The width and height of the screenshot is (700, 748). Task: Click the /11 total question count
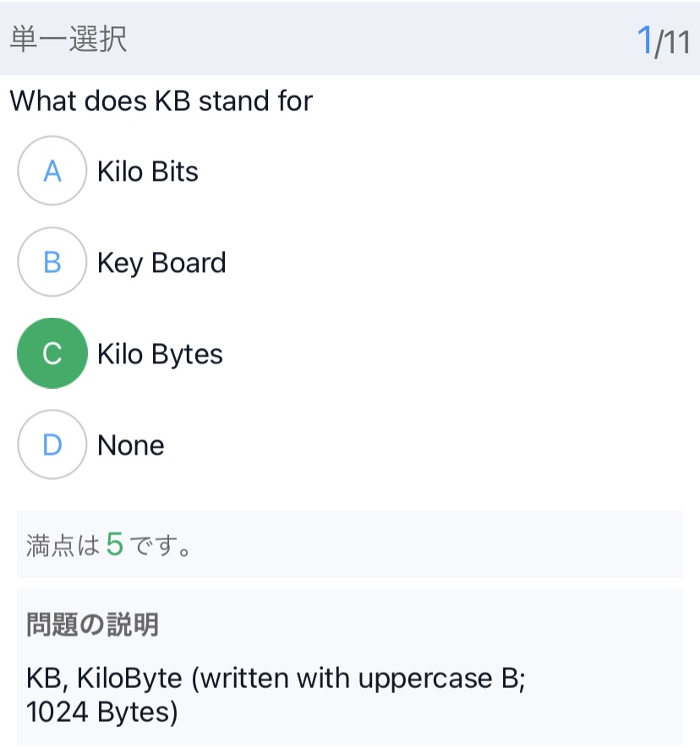click(x=673, y=42)
